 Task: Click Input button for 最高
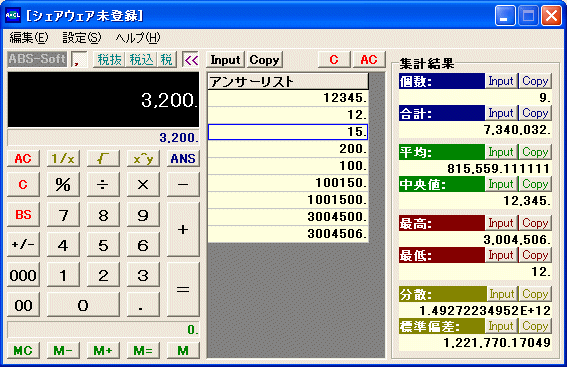[x=501, y=223]
